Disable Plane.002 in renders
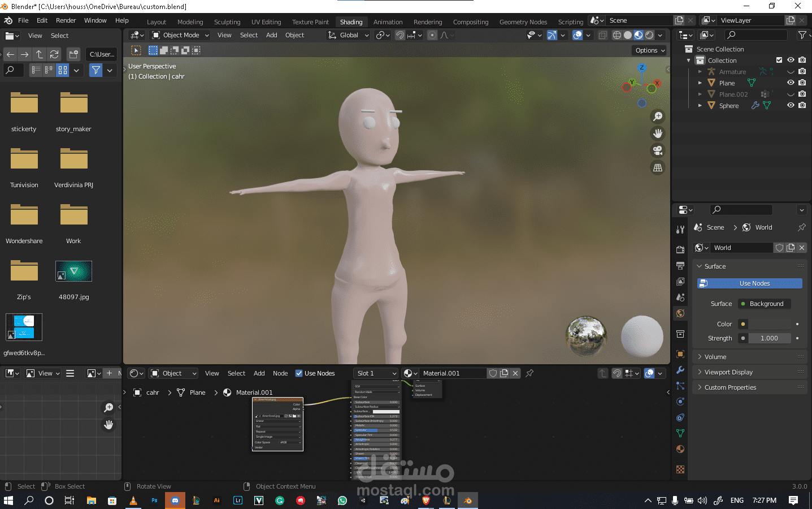Image resolution: width=812 pixels, height=509 pixels. (802, 94)
